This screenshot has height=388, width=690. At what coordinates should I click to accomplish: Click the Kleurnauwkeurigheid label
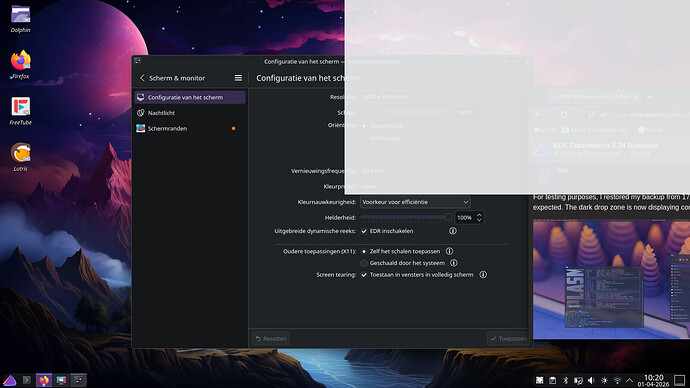[327, 202]
